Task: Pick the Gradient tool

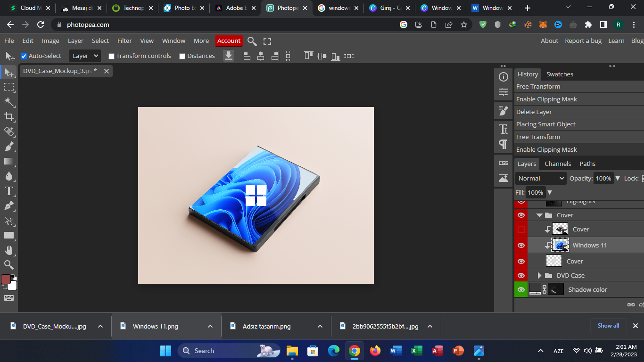Action: pyautogui.click(x=9, y=161)
